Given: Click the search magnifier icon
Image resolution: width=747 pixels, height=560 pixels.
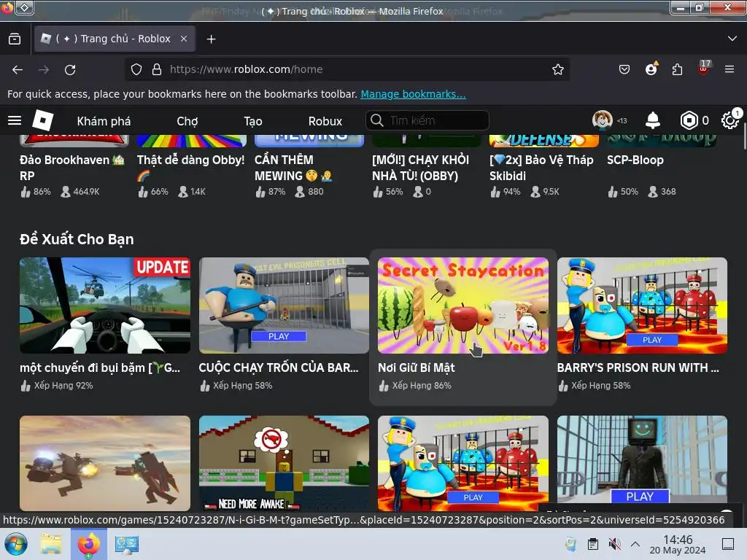Looking at the screenshot, I should click(x=377, y=120).
